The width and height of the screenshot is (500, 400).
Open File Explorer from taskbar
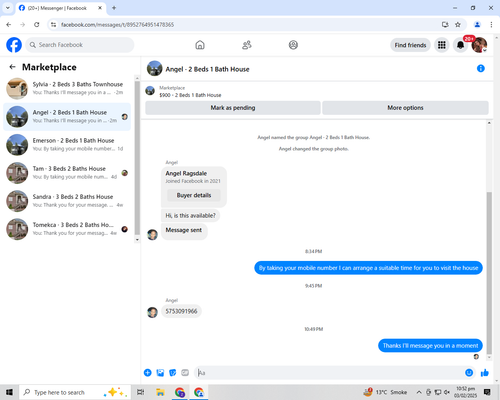click(160, 392)
